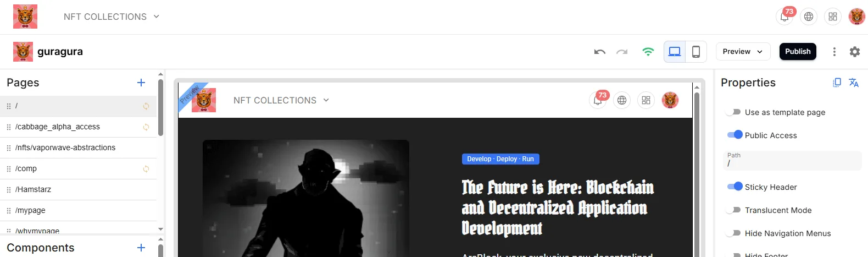
Task: Check the green connection status icon
Action: pyautogui.click(x=648, y=52)
